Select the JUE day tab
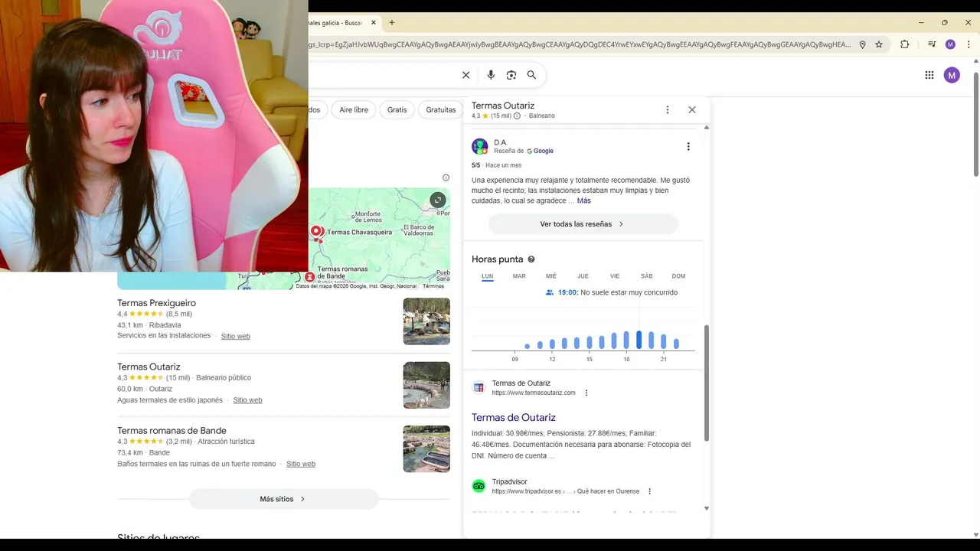 pos(583,276)
